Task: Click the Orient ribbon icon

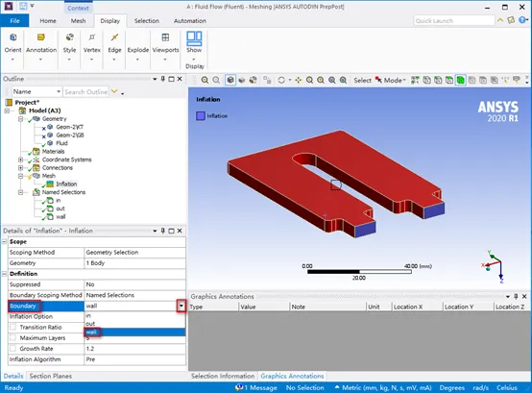Action: coord(12,37)
